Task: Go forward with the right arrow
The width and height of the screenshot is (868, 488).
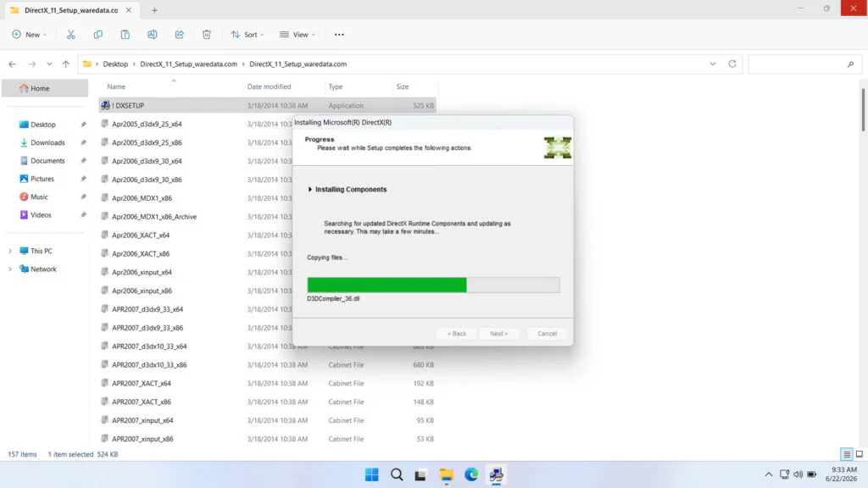Action: click(32, 64)
